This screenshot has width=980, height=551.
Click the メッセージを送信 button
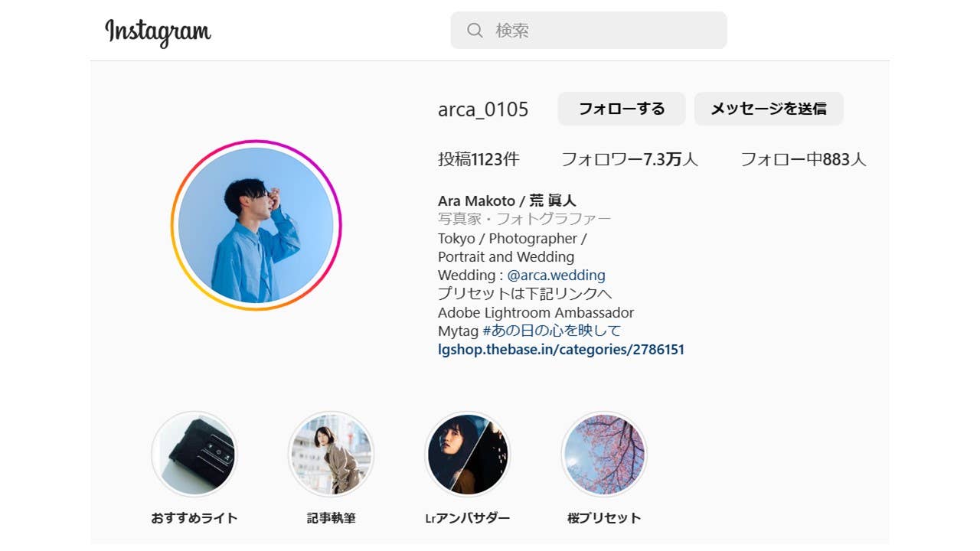(769, 109)
